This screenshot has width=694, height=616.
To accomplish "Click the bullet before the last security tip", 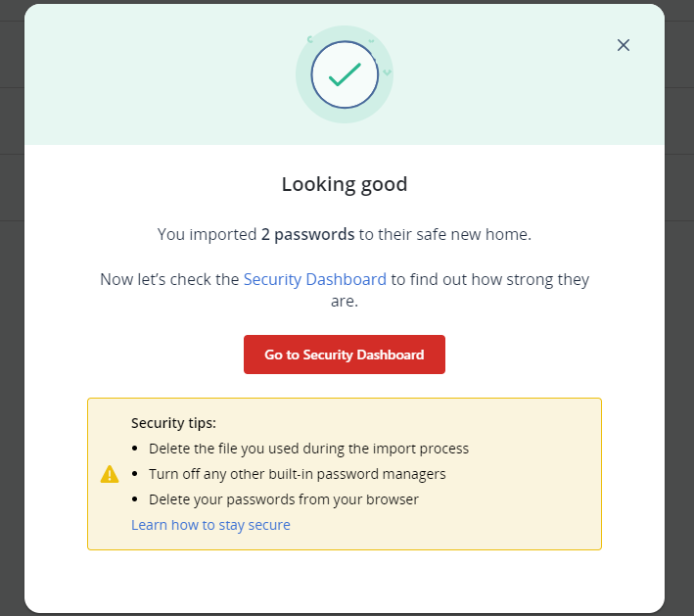I will (x=136, y=500).
